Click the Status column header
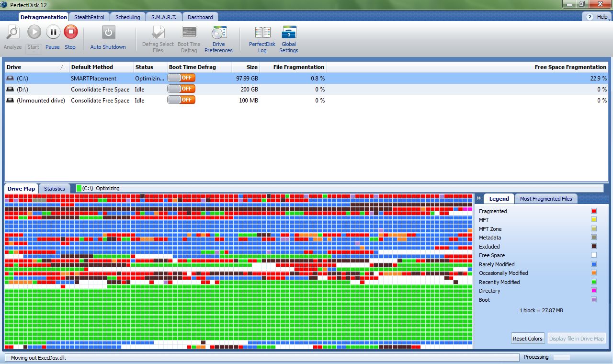Viewport: 613px width, 364px height. click(x=150, y=67)
